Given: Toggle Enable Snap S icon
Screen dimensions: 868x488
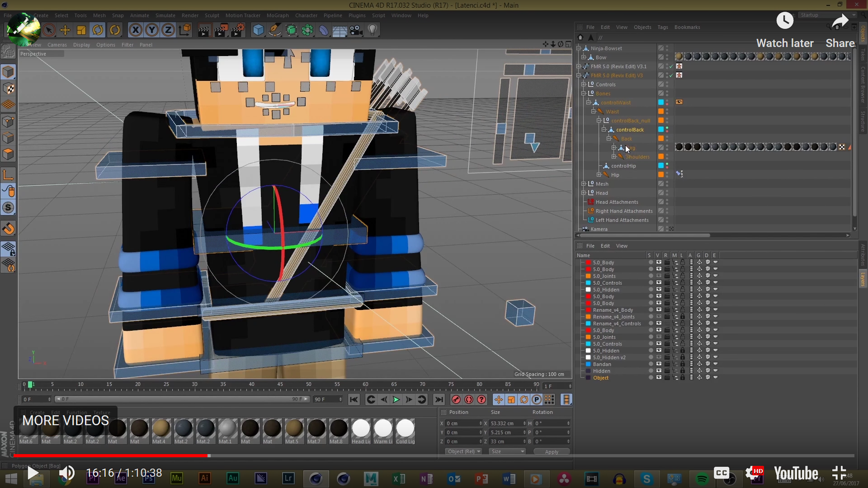Looking at the screenshot, I should [x=8, y=207].
